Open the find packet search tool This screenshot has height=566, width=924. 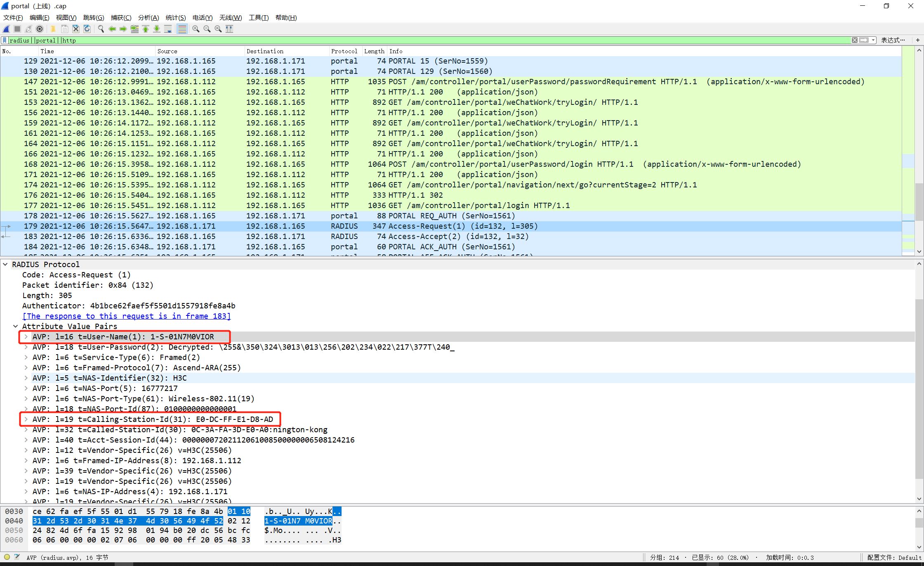point(101,29)
